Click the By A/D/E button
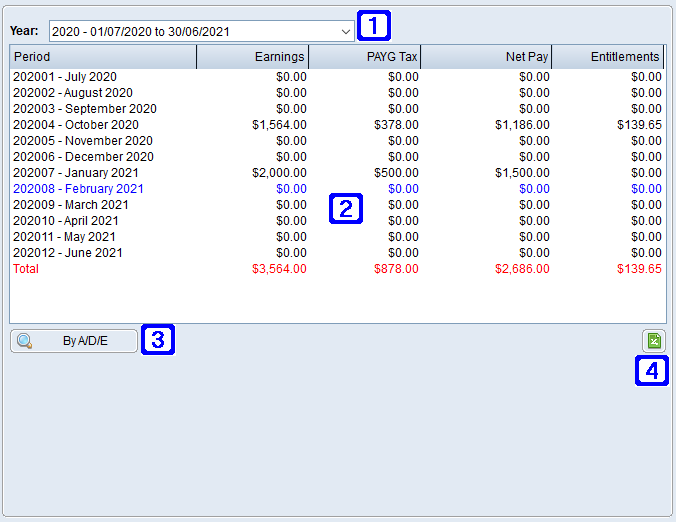Image resolution: width=676 pixels, height=522 pixels. [74, 341]
